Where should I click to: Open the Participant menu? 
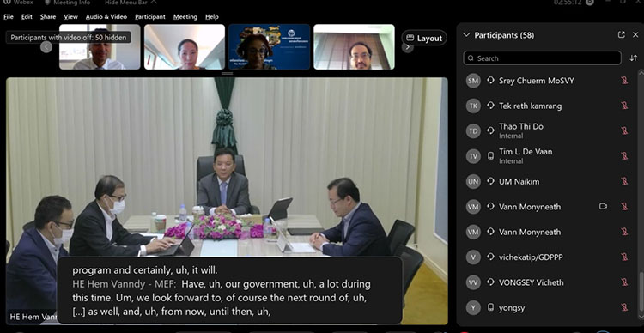coord(150,17)
